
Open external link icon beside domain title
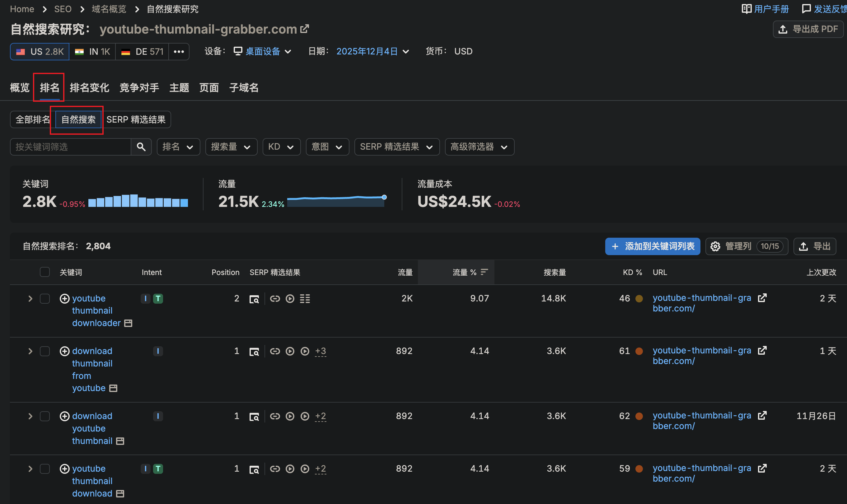(305, 29)
